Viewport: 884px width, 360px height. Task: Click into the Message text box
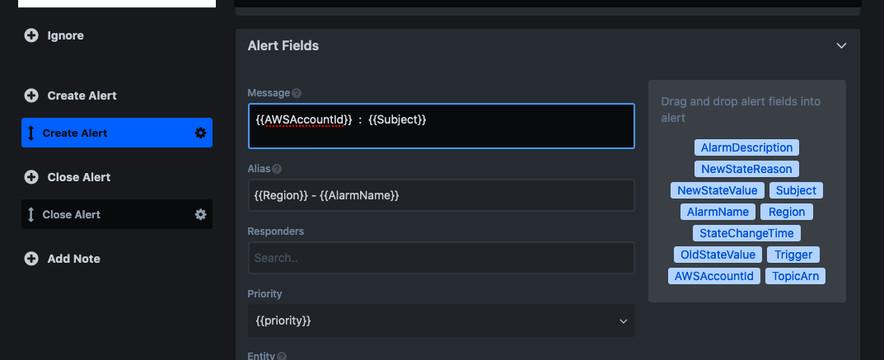[x=441, y=126]
